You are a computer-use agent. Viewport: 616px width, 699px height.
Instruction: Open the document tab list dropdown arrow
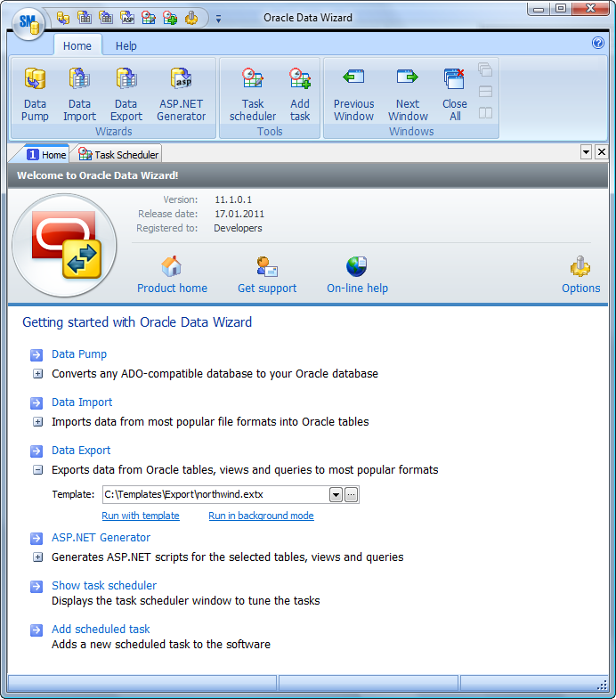pos(586,152)
